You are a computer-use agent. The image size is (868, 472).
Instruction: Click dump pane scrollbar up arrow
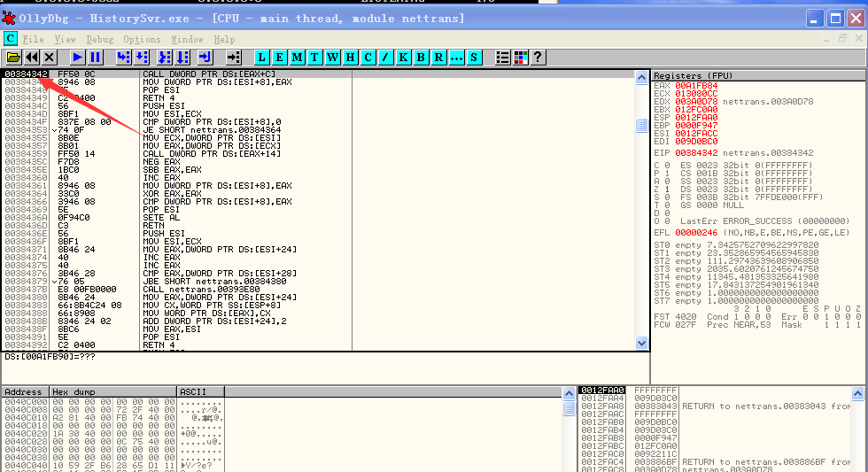[x=569, y=393]
